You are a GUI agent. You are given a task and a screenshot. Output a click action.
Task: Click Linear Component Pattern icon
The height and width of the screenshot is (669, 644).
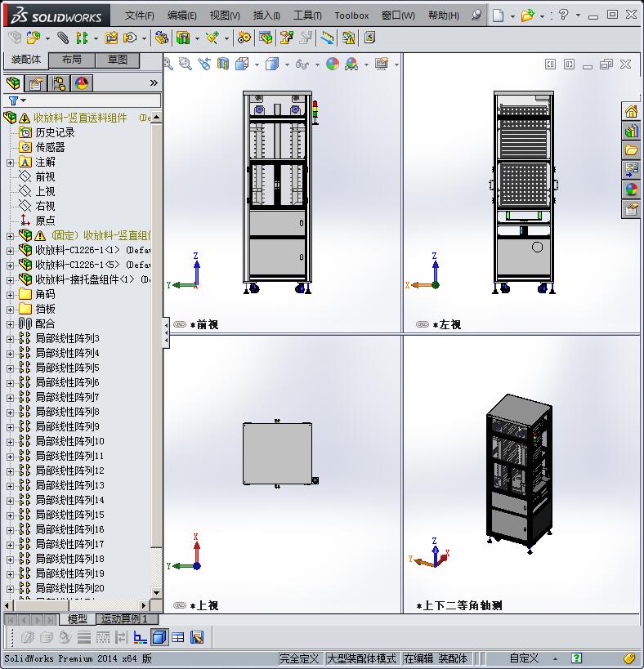pyautogui.click(x=82, y=38)
